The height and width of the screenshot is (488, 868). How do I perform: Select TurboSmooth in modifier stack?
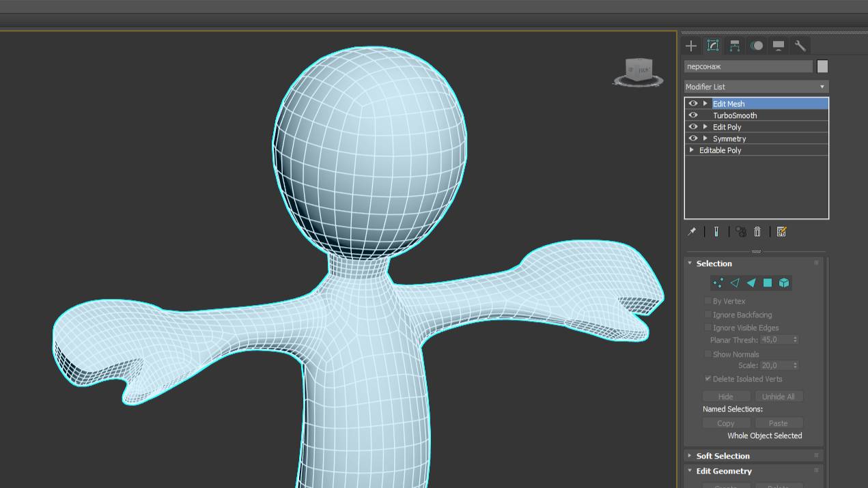click(735, 115)
